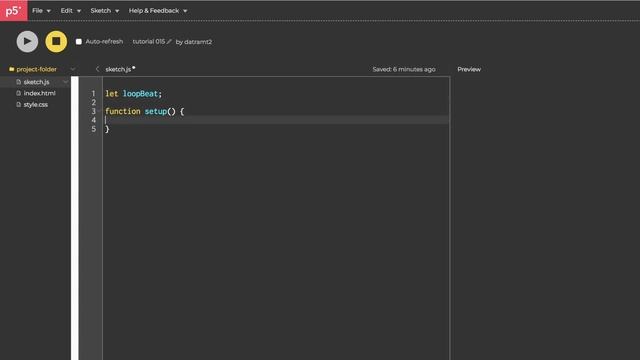Click the p5 logo home icon
Screen dimensions: 640x360
pos(13,11)
